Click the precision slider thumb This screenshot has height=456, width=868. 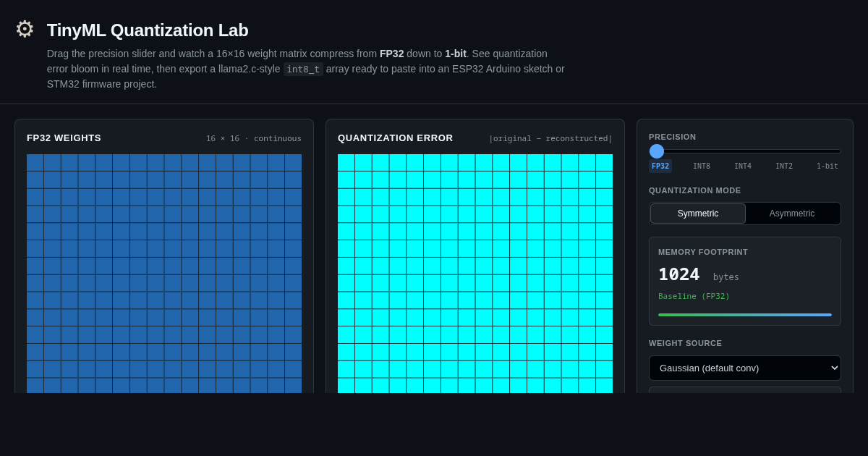[657, 151]
